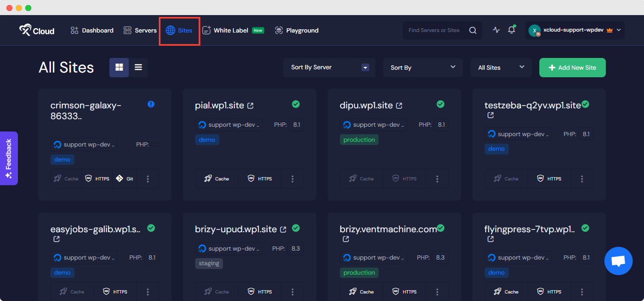The width and height of the screenshot is (644, 301).
Task: Click the alert icon on crimson-galaxy-86333 card
Action: coord(151,104)
